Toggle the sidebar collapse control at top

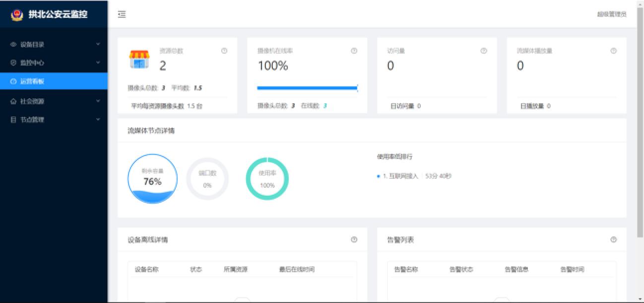pyautogui.click(x=121, y=15)
